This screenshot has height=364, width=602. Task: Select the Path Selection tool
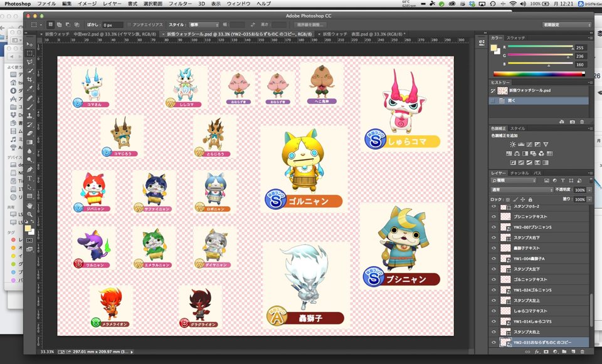29,187
